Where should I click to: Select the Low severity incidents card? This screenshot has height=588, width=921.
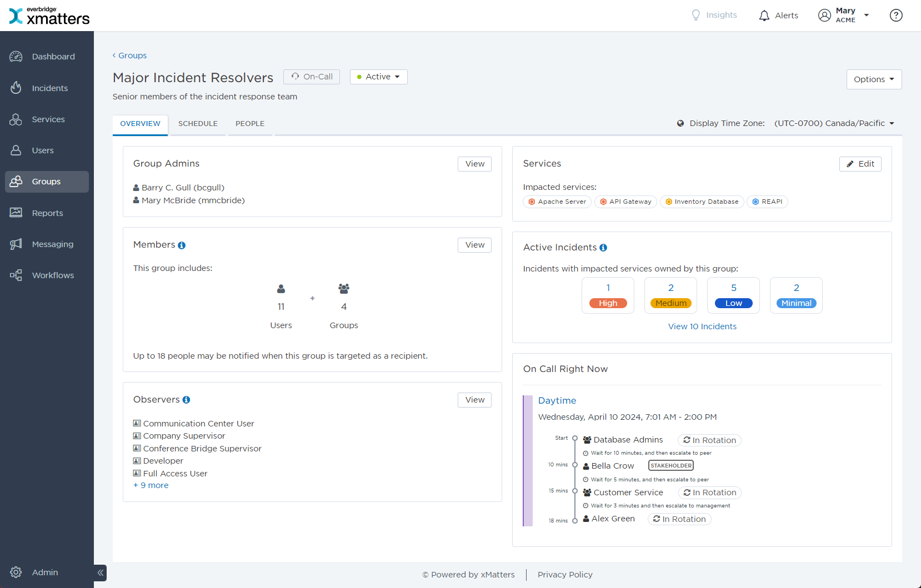[733, 295]
